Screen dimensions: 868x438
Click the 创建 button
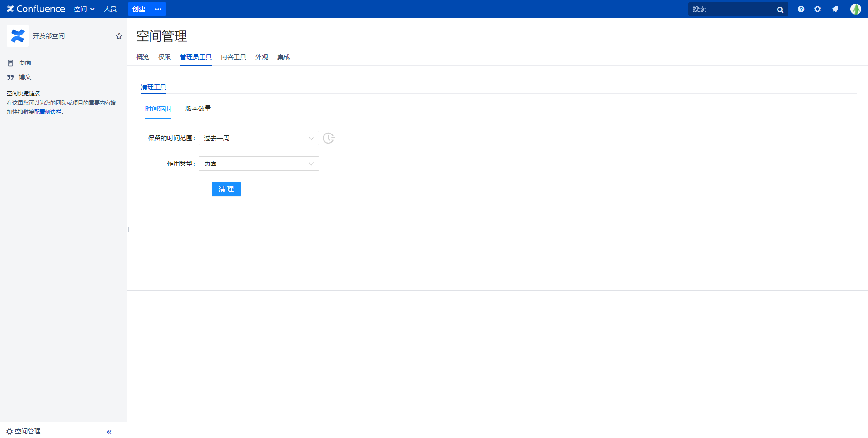(x=139, y=9)
